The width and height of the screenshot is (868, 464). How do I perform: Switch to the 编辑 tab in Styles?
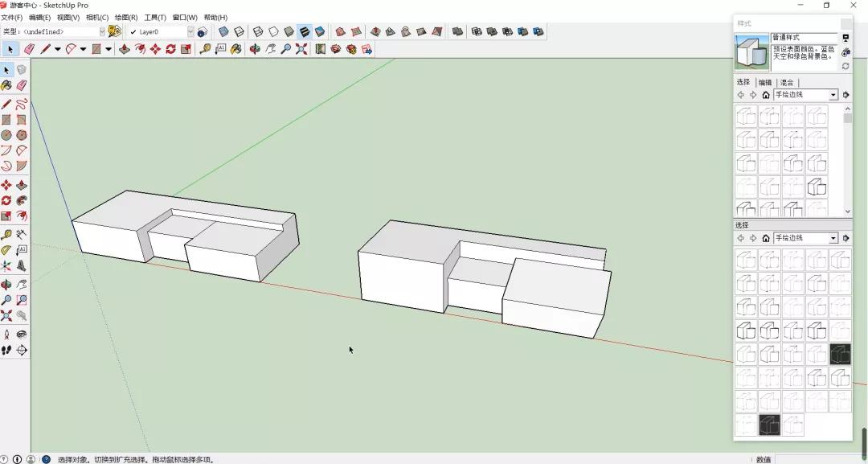[x=764, y=82]
